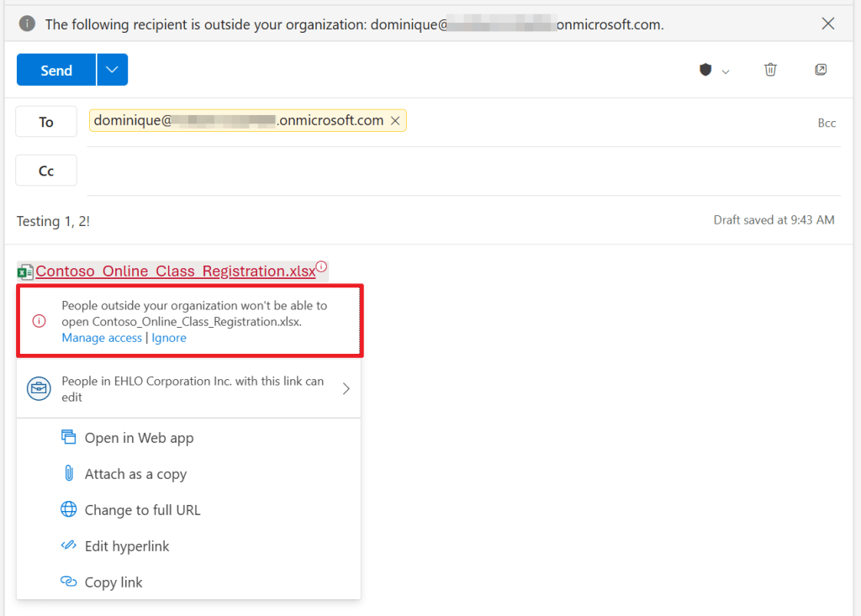Open Manage access for the attachment
The width and height of the screenshot is (861, 616).
click(101, 337)
